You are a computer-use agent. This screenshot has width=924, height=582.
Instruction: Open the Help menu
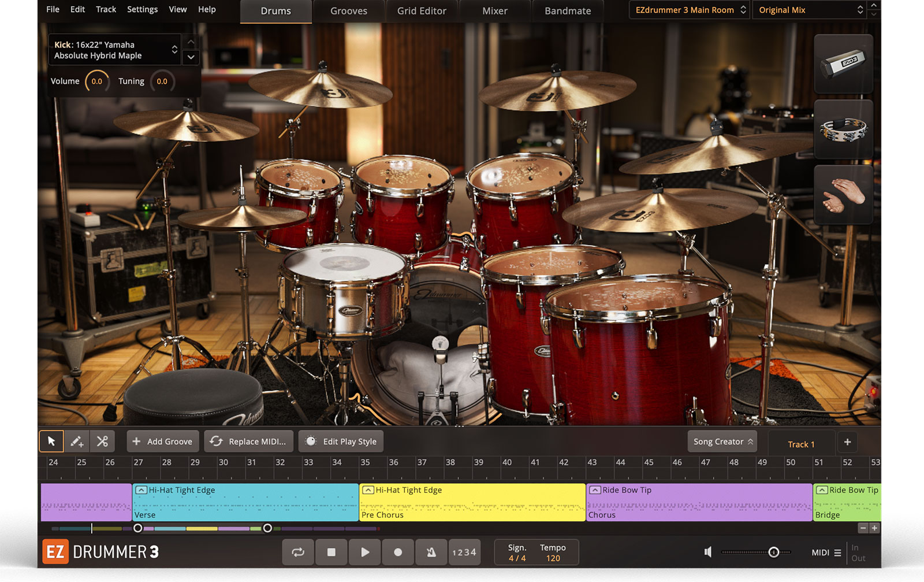pyautogui.click(x=207, y=9)
